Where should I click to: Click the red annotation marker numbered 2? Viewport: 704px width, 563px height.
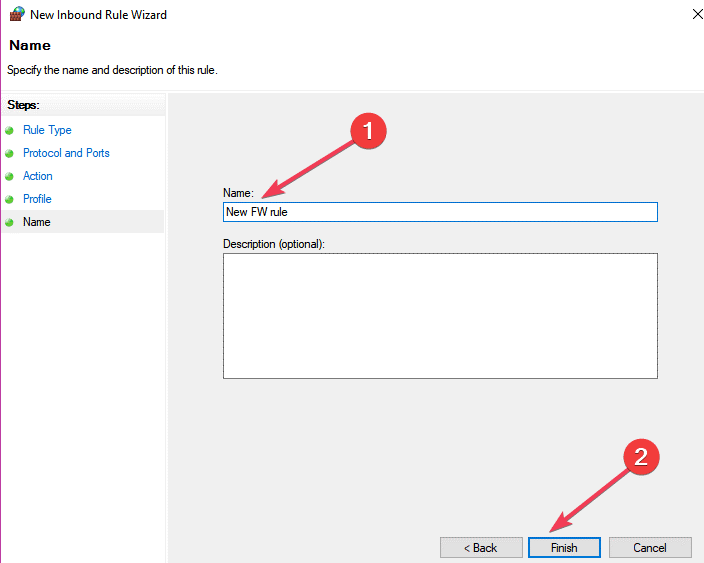coord(642,457)
